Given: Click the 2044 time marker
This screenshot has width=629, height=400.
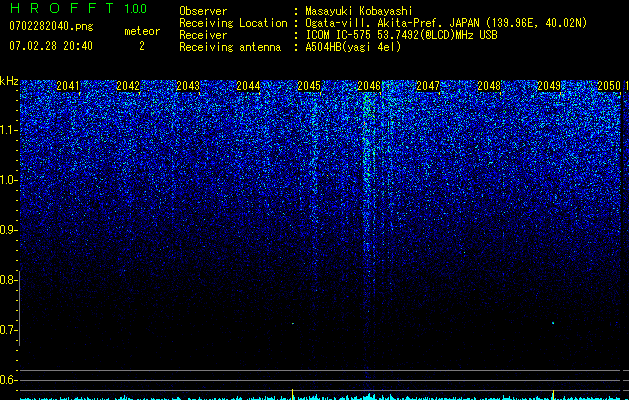Looking at the screenshot, I should (x=248, y=85).
